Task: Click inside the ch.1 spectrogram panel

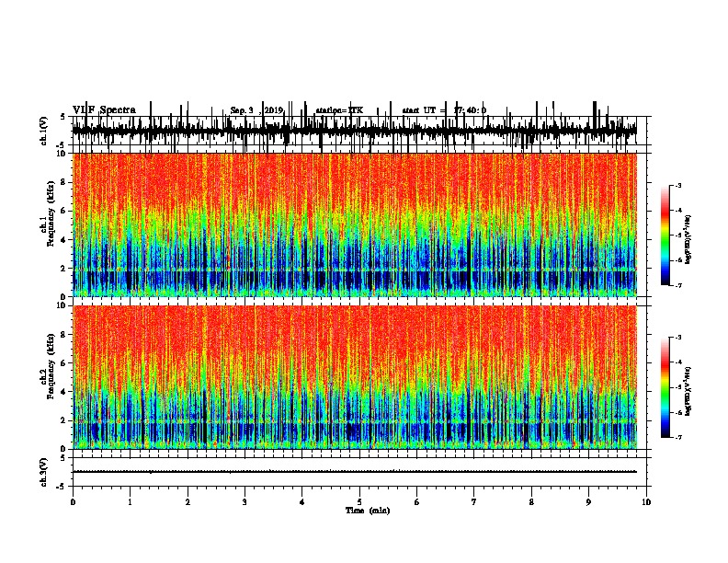Action: point(355,224)
